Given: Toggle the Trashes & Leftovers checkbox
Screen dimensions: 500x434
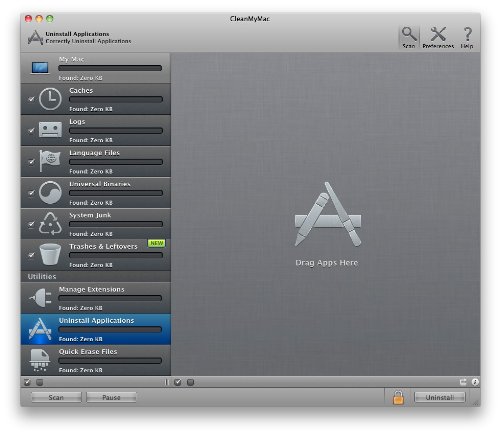Looking at the screenshot, I should coord(31,255).
